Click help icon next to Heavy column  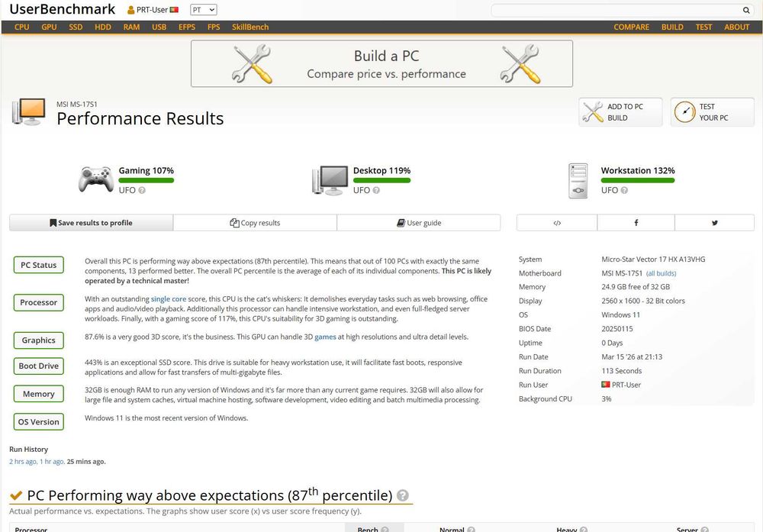(x=584, y=529)
